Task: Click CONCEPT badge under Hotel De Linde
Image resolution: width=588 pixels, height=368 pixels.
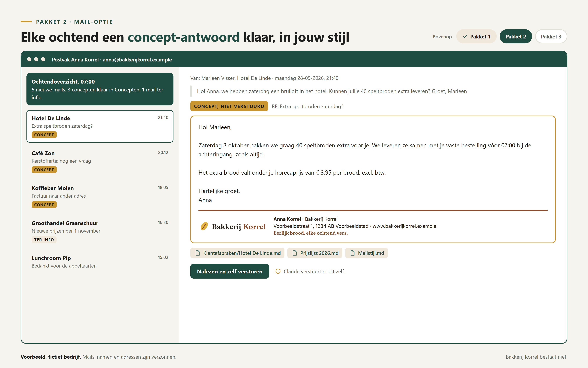Action: click(44, 135)
